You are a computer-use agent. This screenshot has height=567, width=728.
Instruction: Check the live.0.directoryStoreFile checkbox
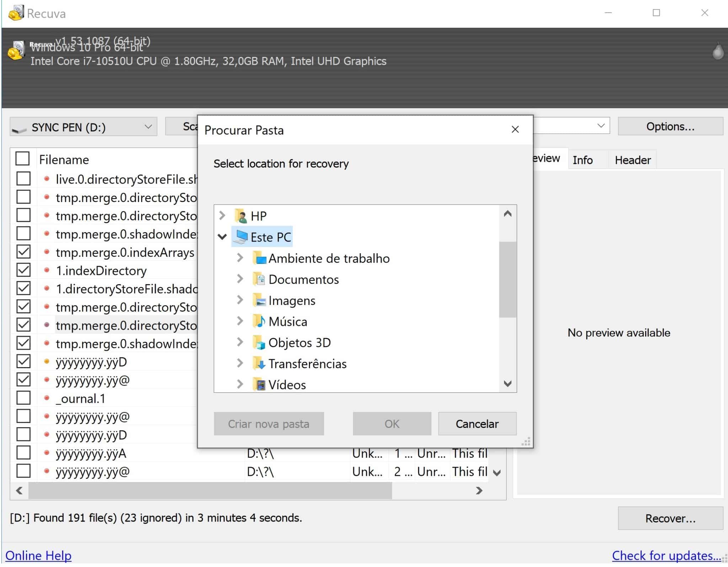pos(23,179)
